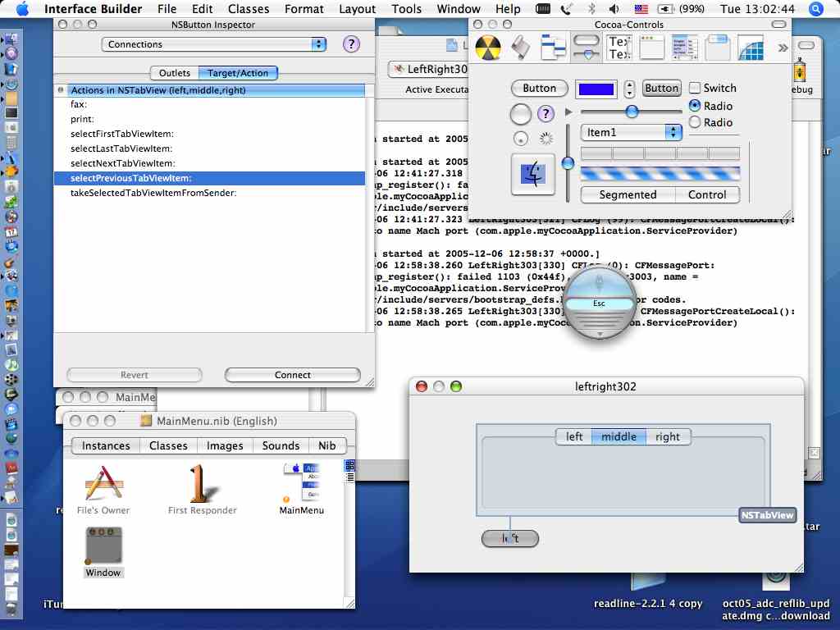
Task: Open the windows palette icon in Cocoa-Controls
Action: click(651, 48)
